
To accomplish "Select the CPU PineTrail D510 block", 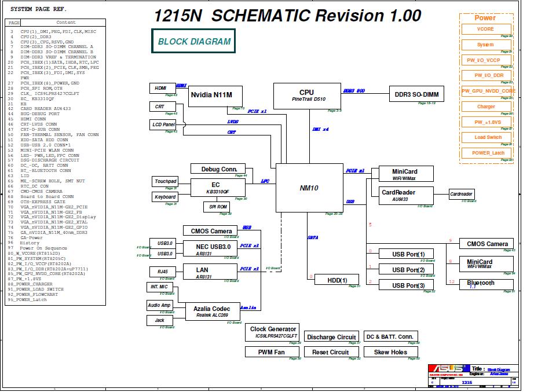I will pyautogui.click(x=307, y=96).
